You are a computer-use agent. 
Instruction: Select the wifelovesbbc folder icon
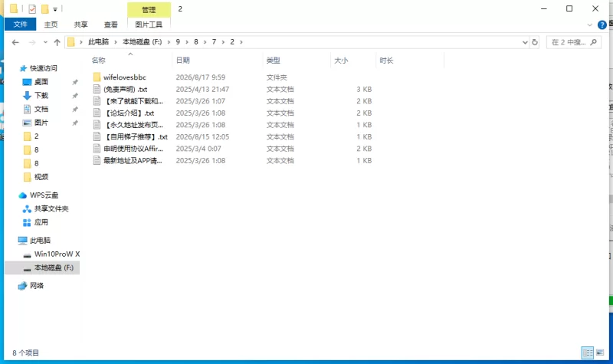point(97,77)
